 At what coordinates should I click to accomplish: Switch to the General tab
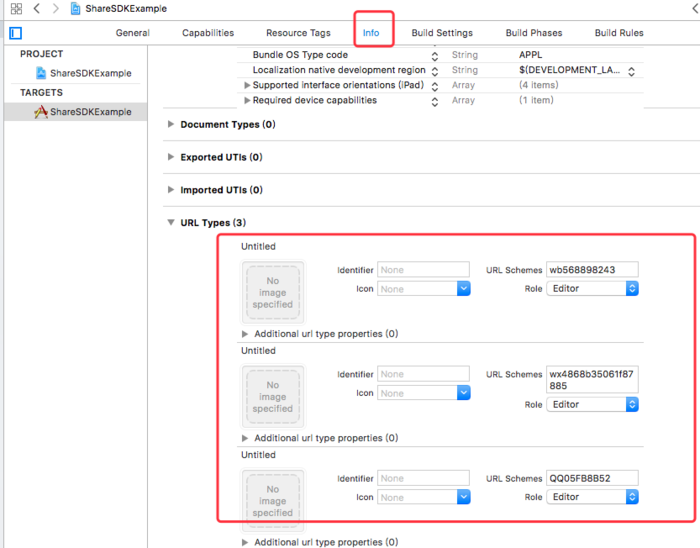click(133, 33)
